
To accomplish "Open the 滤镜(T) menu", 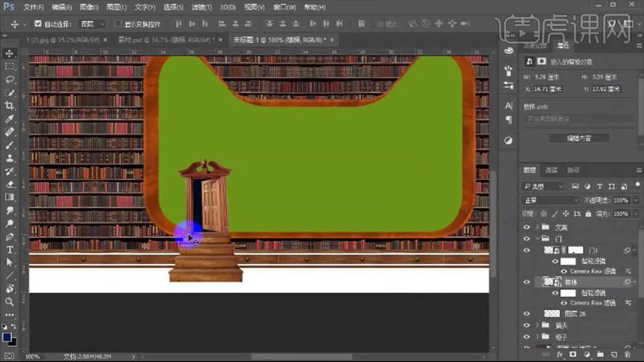I will pyautogui.click(x=201, y=7).
